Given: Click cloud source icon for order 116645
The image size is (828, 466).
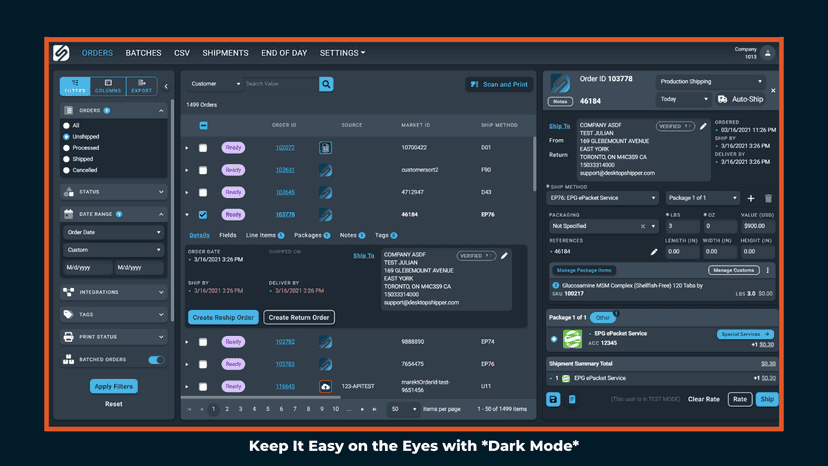Looking at the screenshot, I should click(325, 386).
